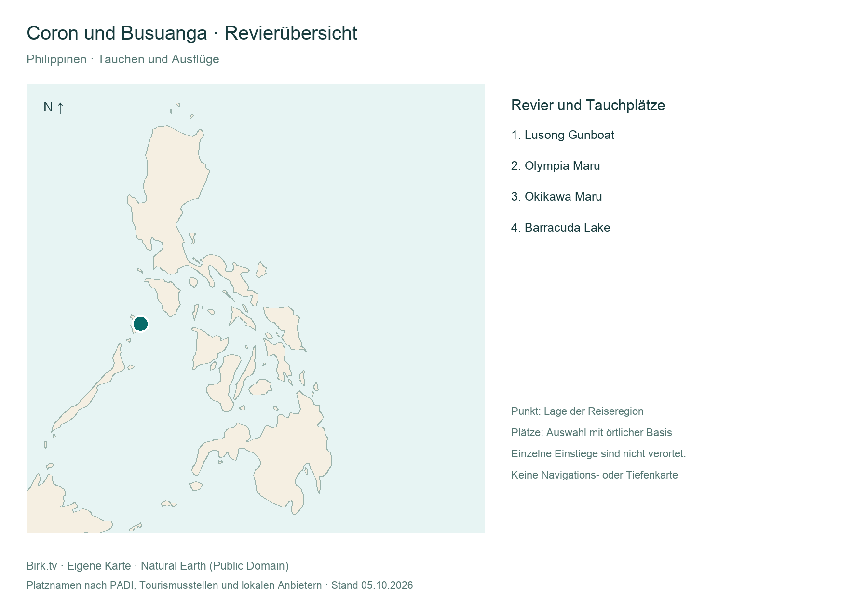Click the north arrow indicator on map

(53, 107)
